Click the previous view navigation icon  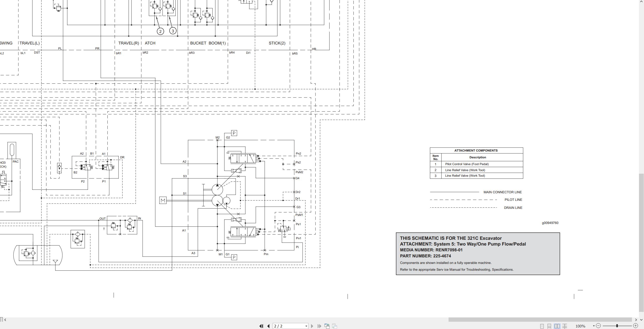[x=327, y=326]
